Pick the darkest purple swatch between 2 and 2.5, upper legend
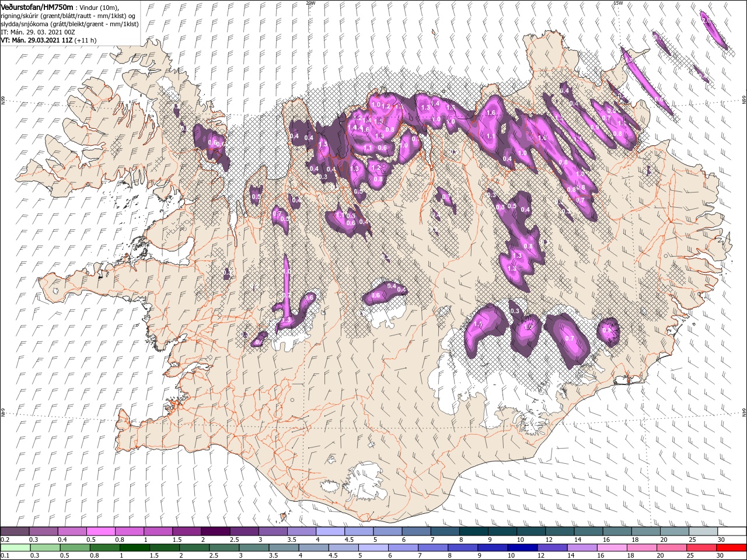Image resolution: width=747 pixels, height=560 pixels. click(x=215, y=531)
